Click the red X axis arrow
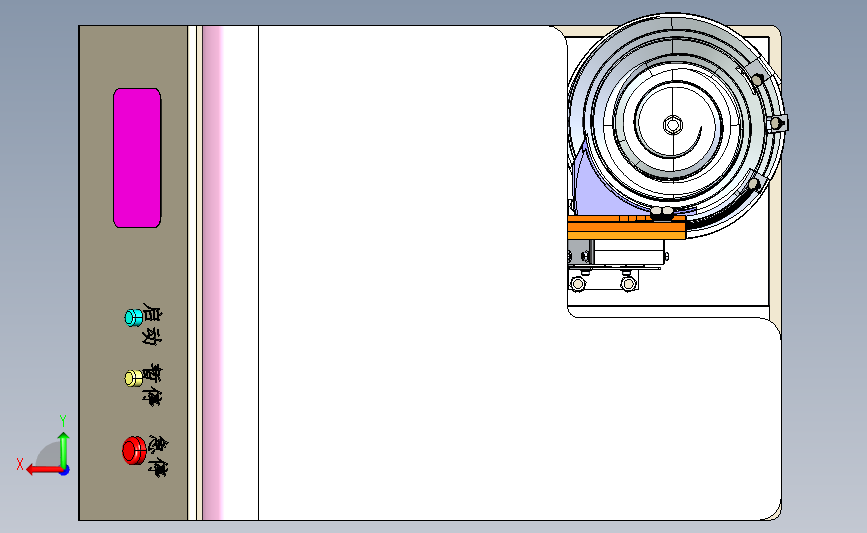This screenshot has width=867, height=533. (44, 470)
